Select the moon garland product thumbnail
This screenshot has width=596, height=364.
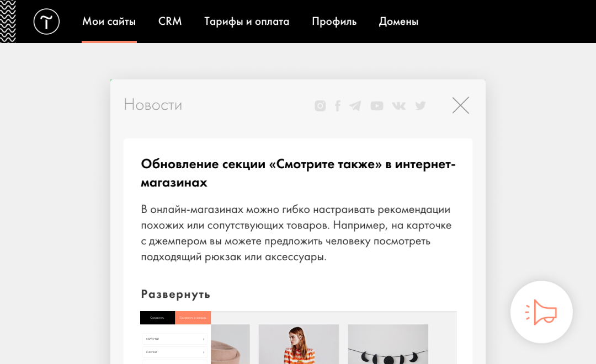(388, 344)
